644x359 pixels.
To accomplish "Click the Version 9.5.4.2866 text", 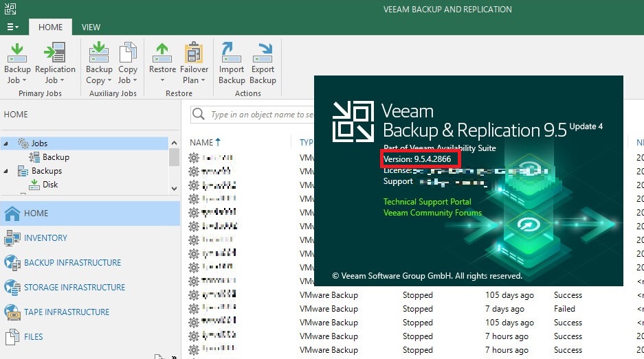I will pos(417,159).
